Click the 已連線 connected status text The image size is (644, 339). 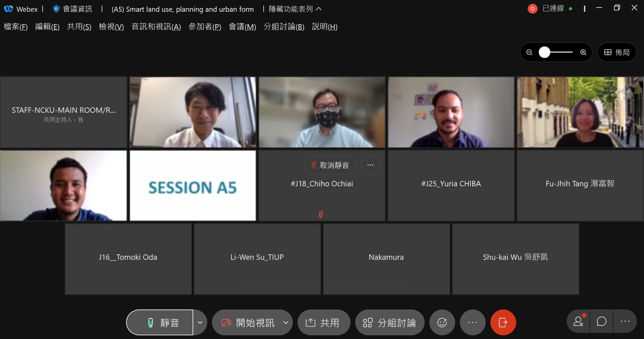coord(553,9)
